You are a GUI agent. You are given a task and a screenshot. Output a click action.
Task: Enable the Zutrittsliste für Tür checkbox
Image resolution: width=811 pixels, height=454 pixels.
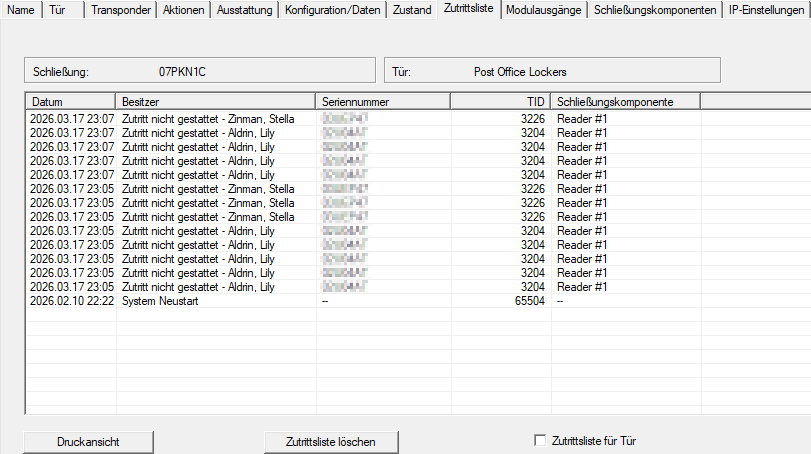[x=541, y=440]
